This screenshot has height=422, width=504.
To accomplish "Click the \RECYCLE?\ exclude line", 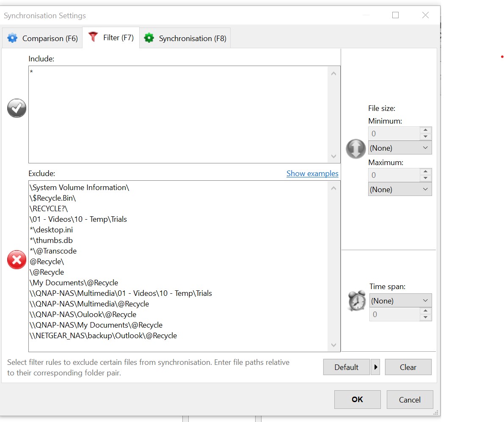I will coord(49,209).
